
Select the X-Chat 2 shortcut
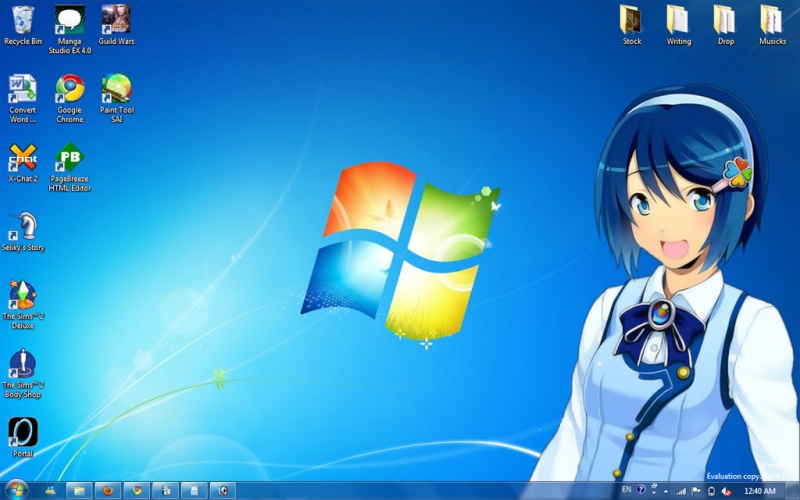click(x=22, y=163)
